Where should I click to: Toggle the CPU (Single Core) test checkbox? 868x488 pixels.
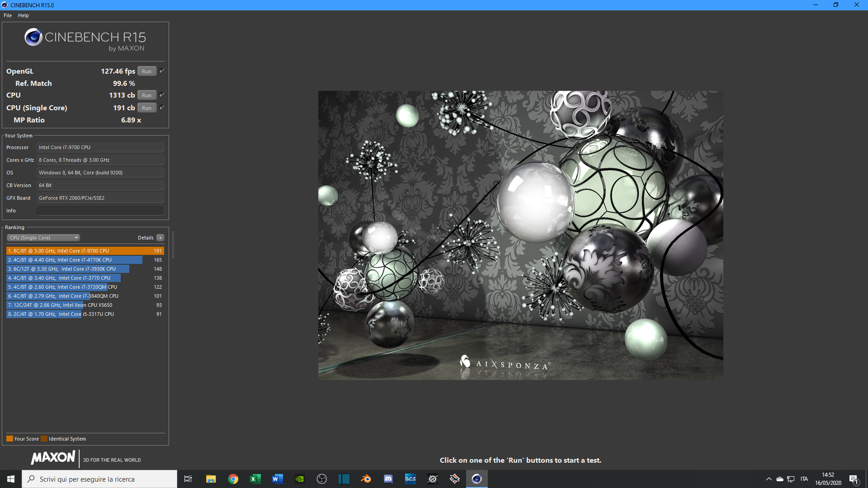162,108
